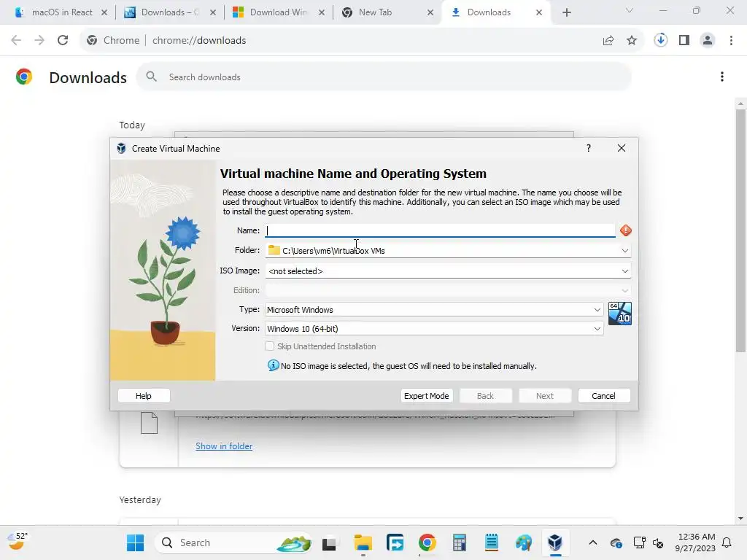The width and height of the screenshot is (747, 560).
Task: Switch to Expert Mode
Action: pos(426,396)
